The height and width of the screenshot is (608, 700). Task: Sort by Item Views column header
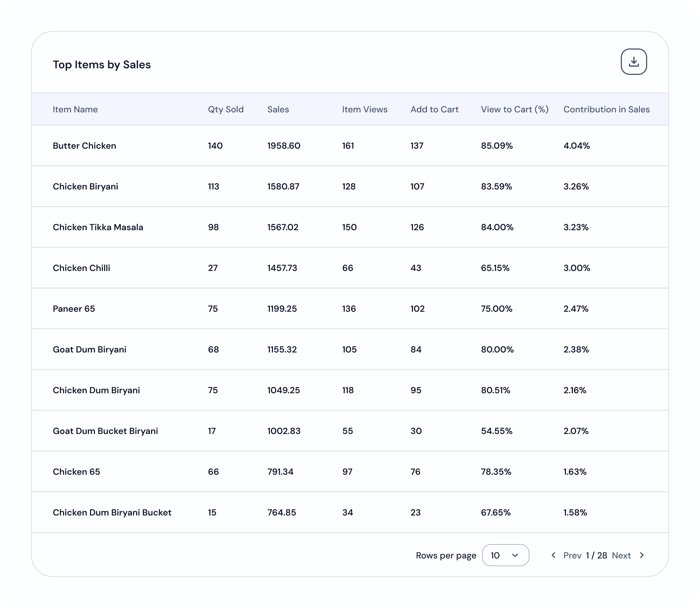click(x=364, y=109)
